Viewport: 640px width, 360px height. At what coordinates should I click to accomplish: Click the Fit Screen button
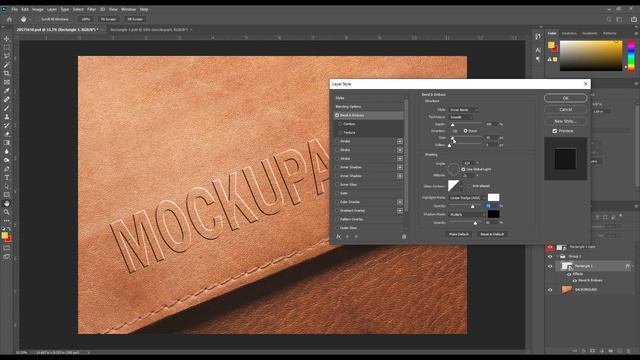coord(108,19)
